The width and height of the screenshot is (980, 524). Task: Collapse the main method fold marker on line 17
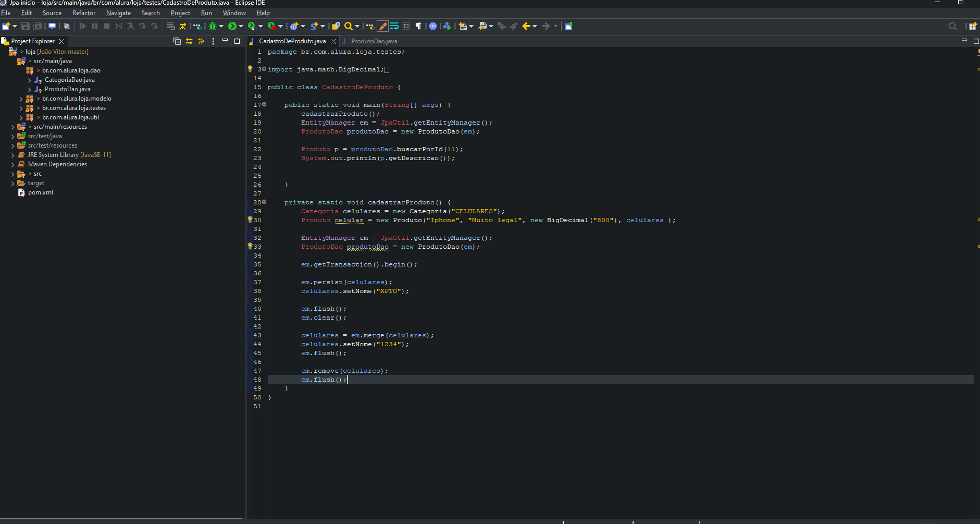click(x=264, y=105)
